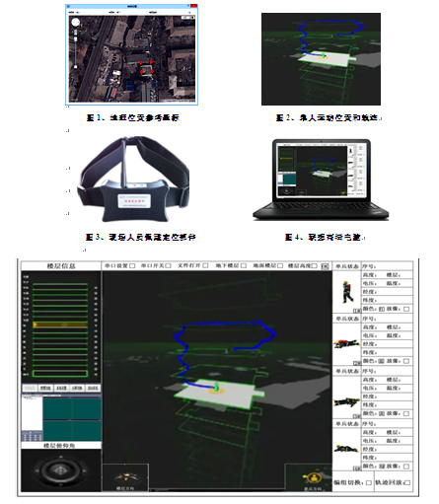Click the first soldier's 颜色 color swatch
Screen dimensions: 439x504
[382, 309]
